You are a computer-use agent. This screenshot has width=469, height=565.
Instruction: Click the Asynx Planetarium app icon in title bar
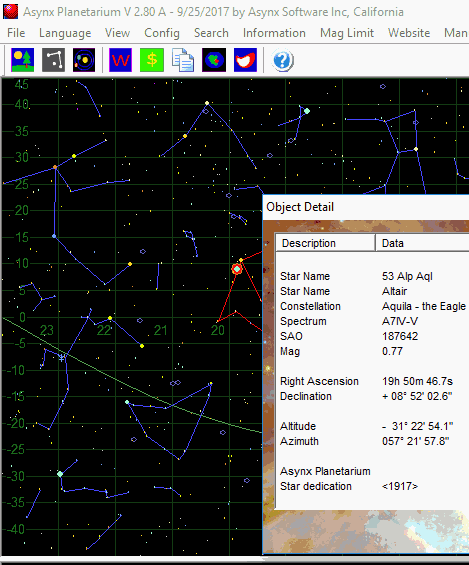[x=10, y=12]
